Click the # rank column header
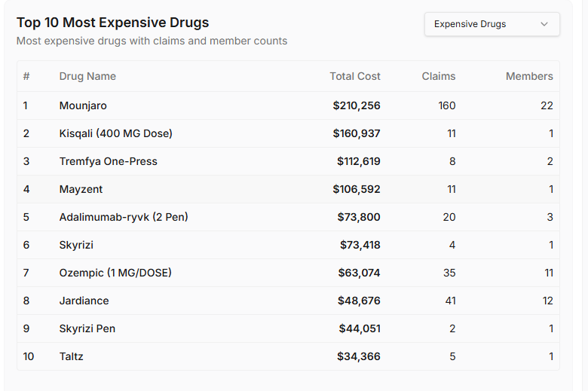The image size is (588, 391). (26, 76)
